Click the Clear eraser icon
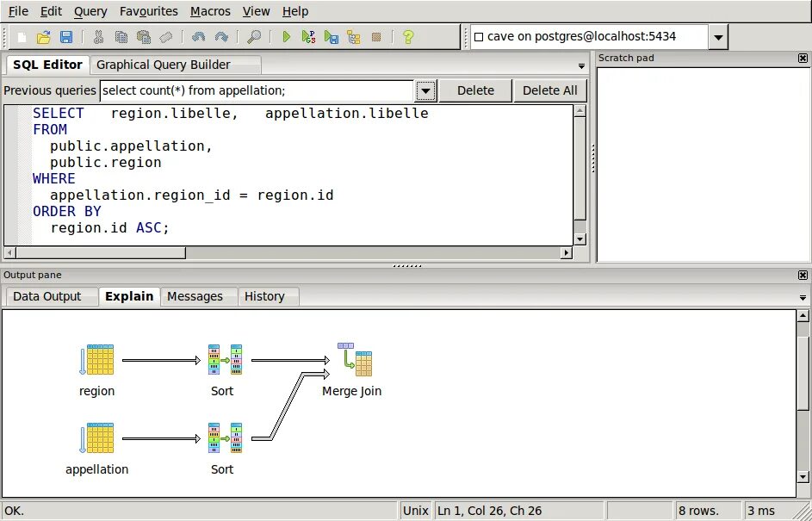 coord(165,37)
